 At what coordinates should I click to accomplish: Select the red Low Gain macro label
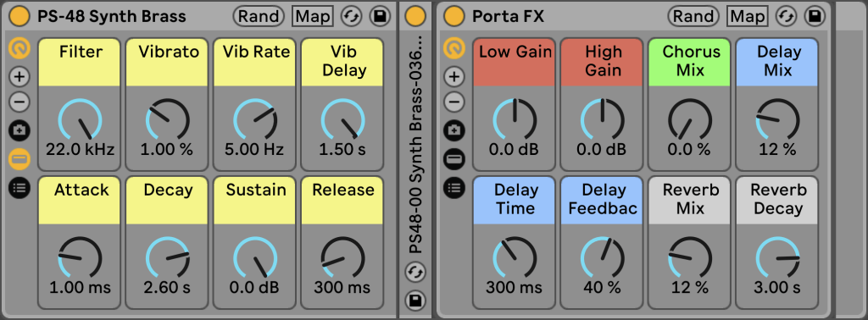(515, 62)
